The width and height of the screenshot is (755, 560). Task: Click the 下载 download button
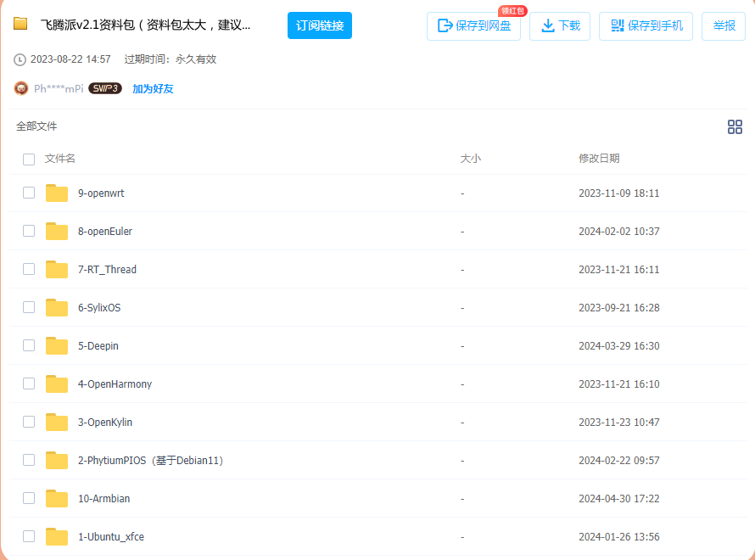[560, 26]
